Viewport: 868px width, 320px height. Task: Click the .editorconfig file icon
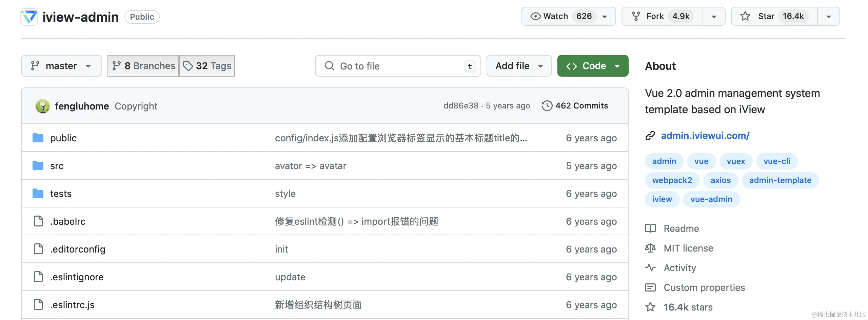[38, 249]
